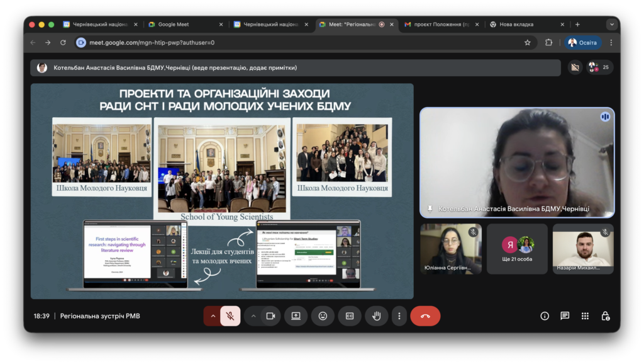Click the Освіта Chrome profile button
Screen dimensions: 644x364
click(584, 42)
